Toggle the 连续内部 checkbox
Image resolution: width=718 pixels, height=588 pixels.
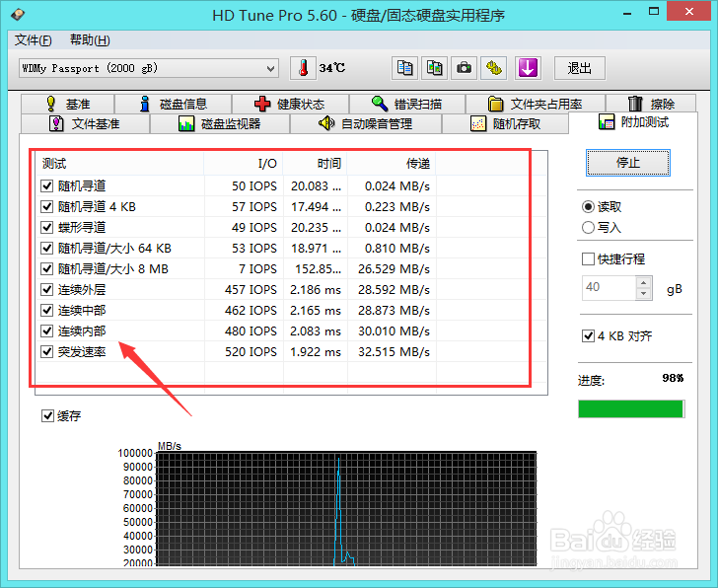tap(46, 331)
